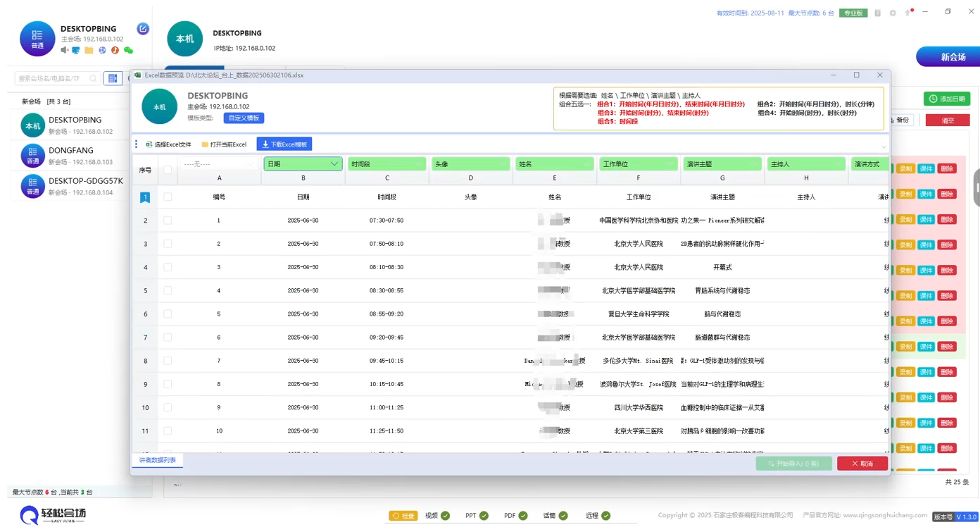Click the 普通 avatar beside DESKTOP-GDGG57K
This screenshot has width=980, height=532.
pos(33,186)
